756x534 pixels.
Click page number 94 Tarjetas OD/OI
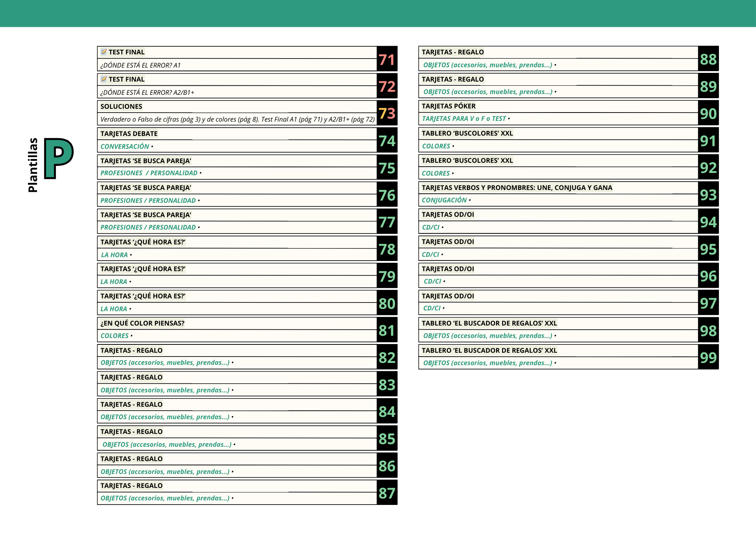coord(708,222)
